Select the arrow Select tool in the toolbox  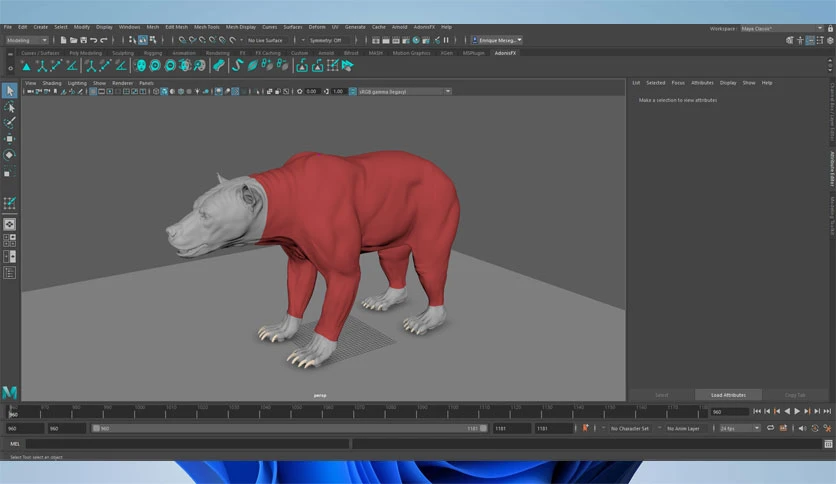[10, 91]
